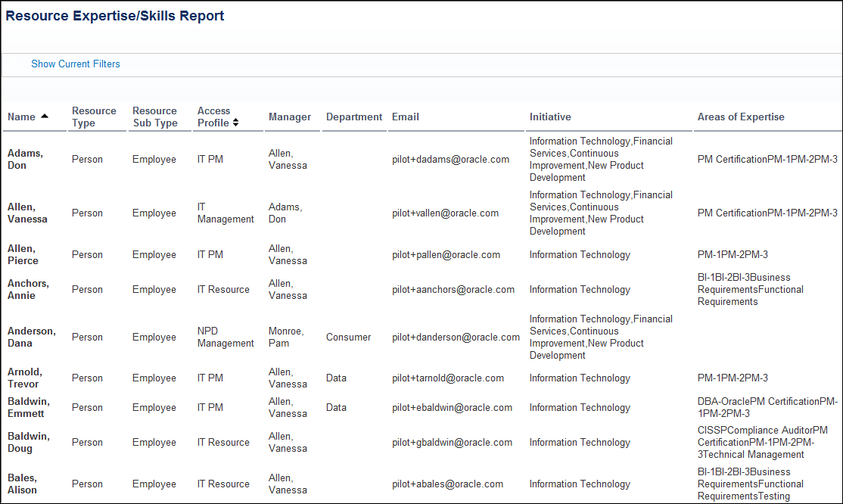Sort by the Manager column header
Image resolution: width=843 pixels, height=504 pixels.
(x=290, y=117)
